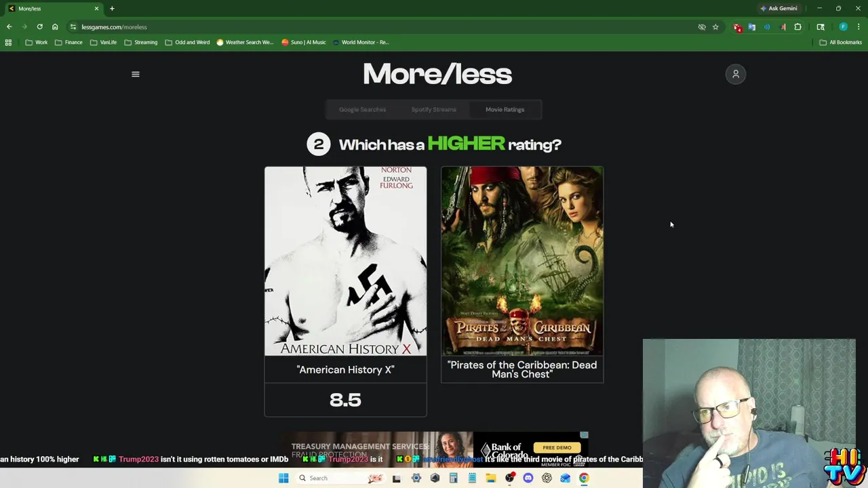Click the More/less logo heading

point(437,74)
